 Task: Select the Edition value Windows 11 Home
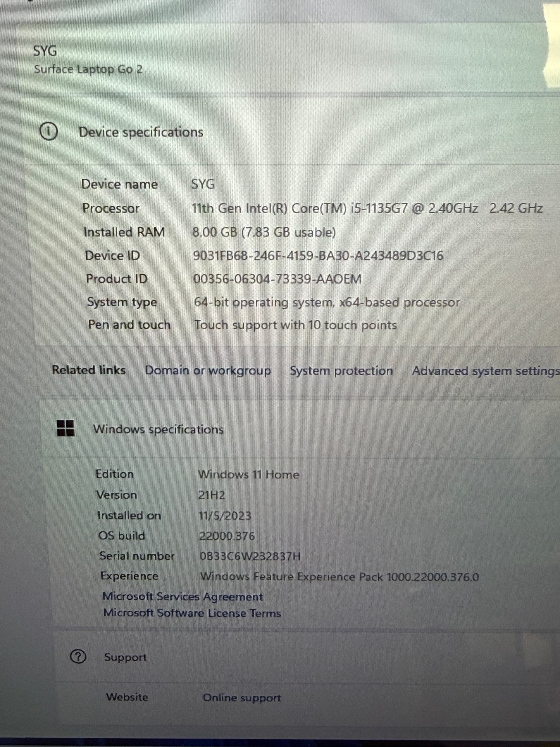coord(248,474)
